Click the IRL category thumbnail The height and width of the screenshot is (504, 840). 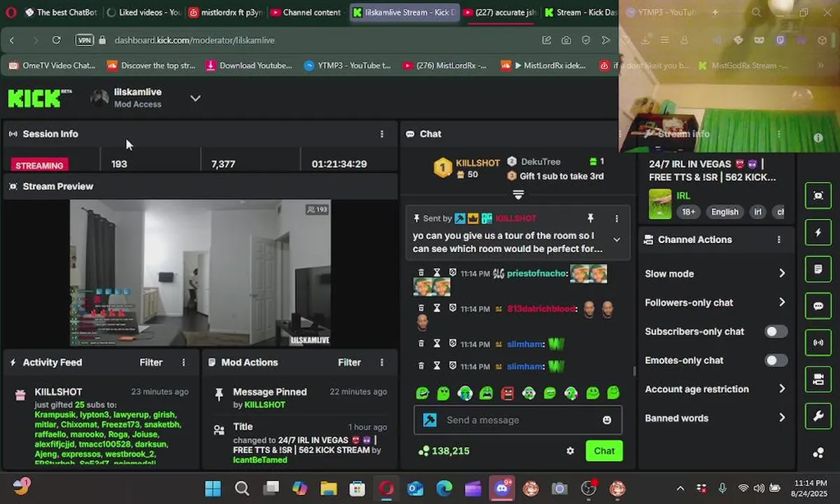[659, 203]
